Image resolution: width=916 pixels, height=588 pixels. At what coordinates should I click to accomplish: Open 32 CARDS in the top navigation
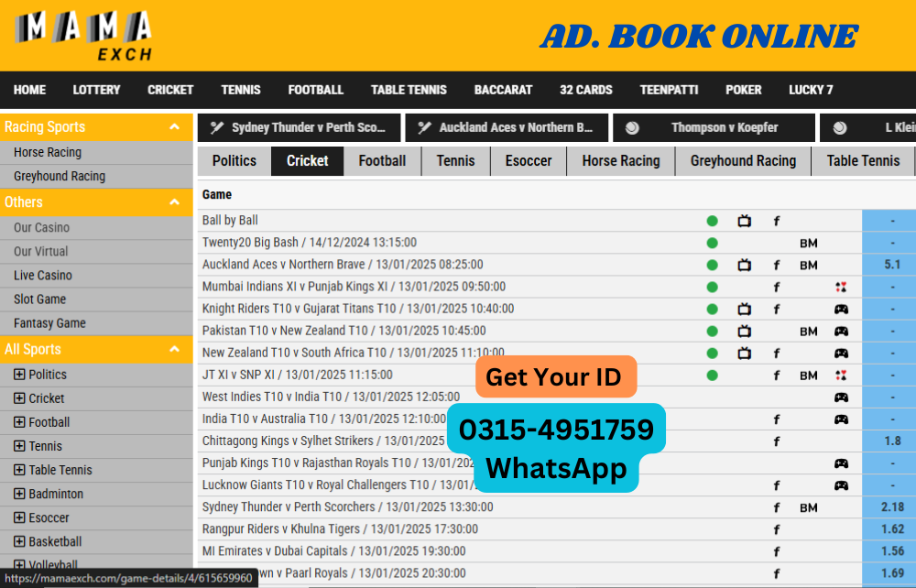[586, 90]
